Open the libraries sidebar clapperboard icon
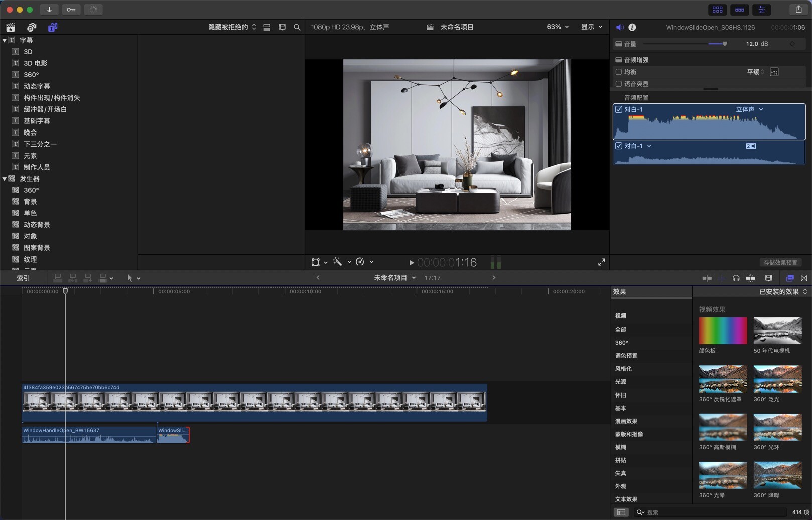Image resolution: width=812 pixels, height=520 pixels. 10,27
